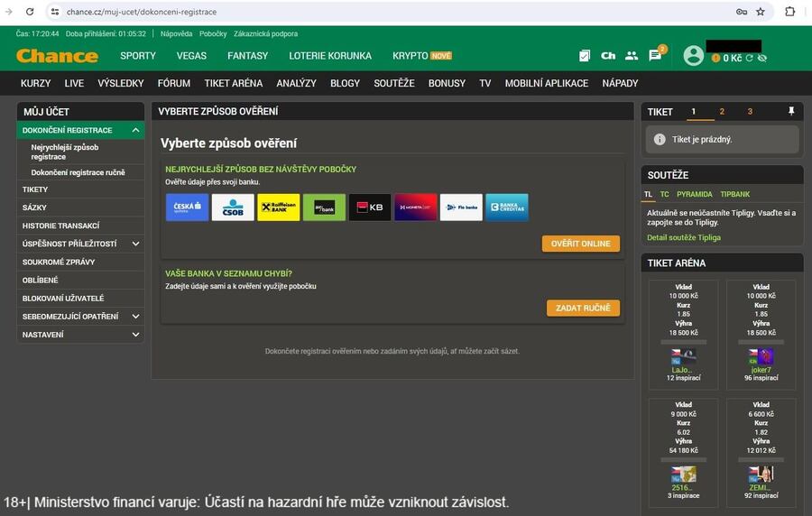The width and height of the screenshot is (812, 516).
Task: Switch to the TC competition tab
Action: pyautogui.click(x=664, y=194)
